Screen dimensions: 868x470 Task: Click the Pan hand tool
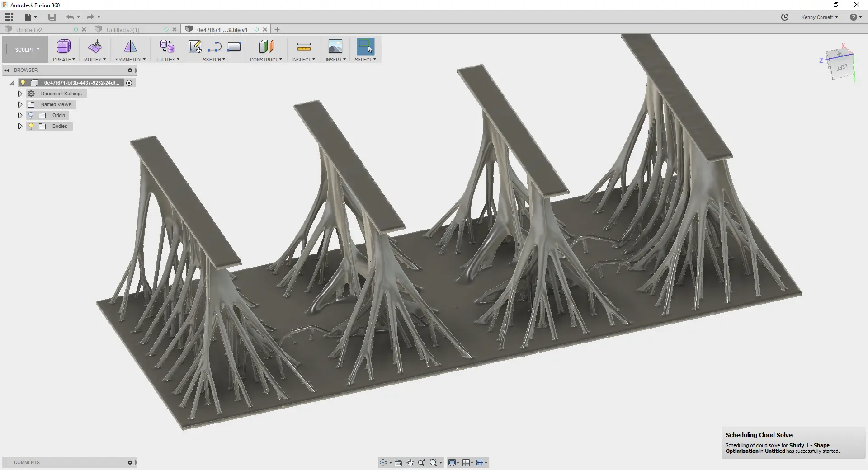click(x=410, y=462)
